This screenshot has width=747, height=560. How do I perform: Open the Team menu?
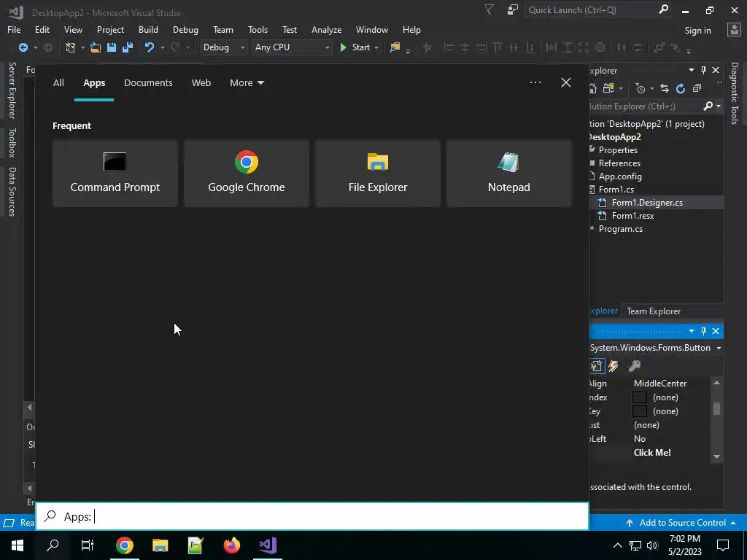pos(223,29)
